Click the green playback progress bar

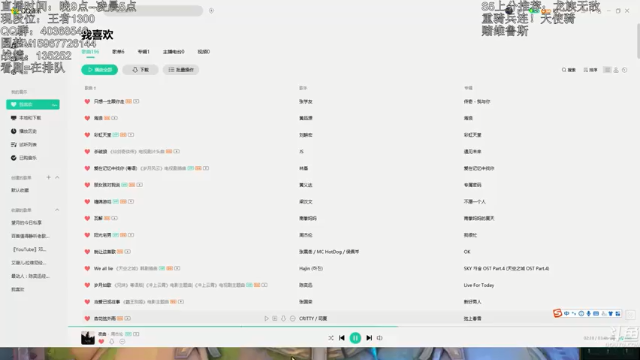point(233,327)
